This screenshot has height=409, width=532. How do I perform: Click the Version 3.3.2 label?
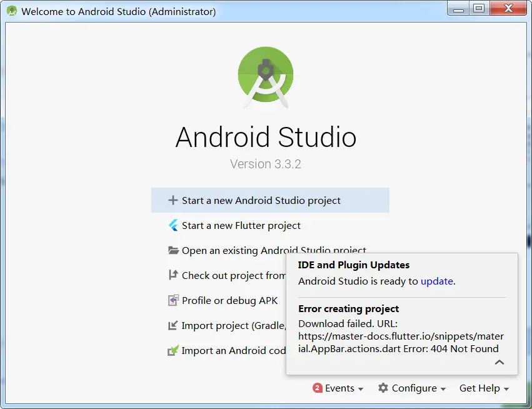coord(265,164)
